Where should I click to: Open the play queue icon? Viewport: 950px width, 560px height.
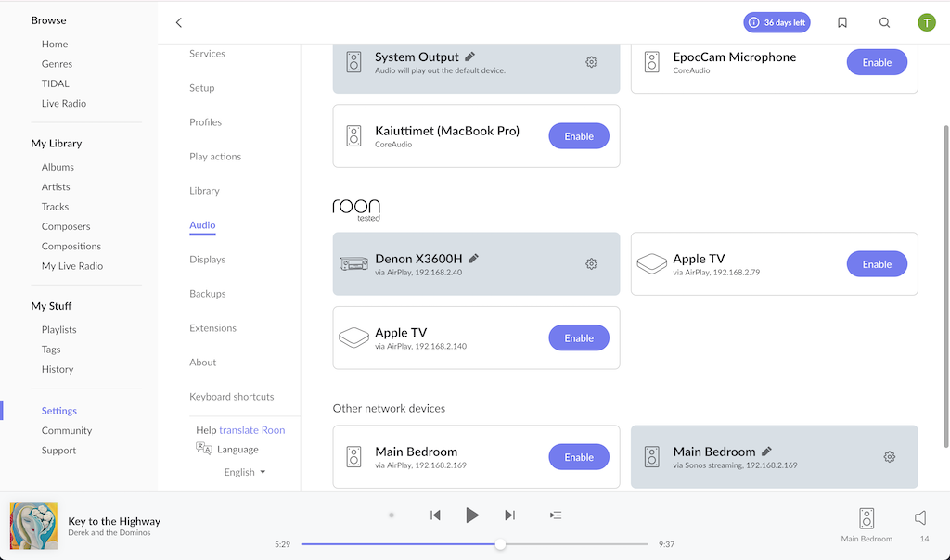pos(556,515)
